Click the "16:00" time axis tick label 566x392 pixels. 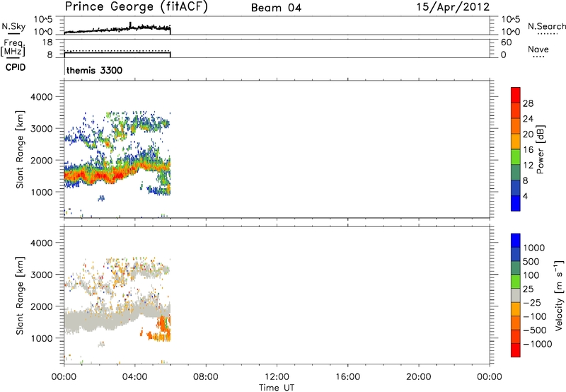(347, 377)
